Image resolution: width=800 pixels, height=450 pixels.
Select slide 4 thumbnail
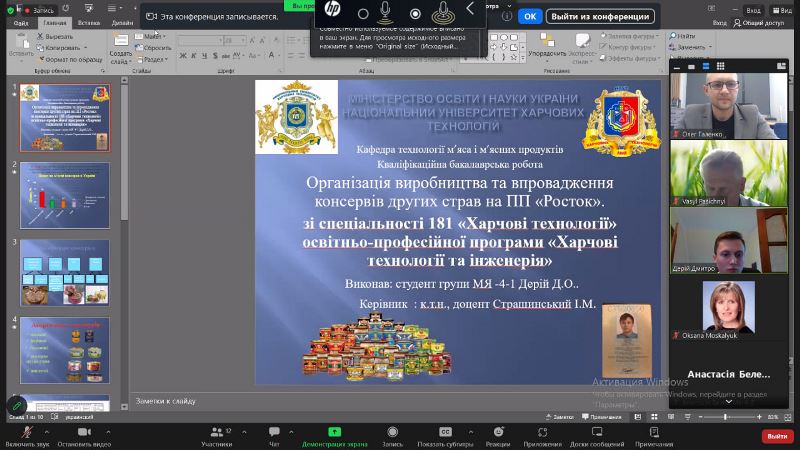65,351
